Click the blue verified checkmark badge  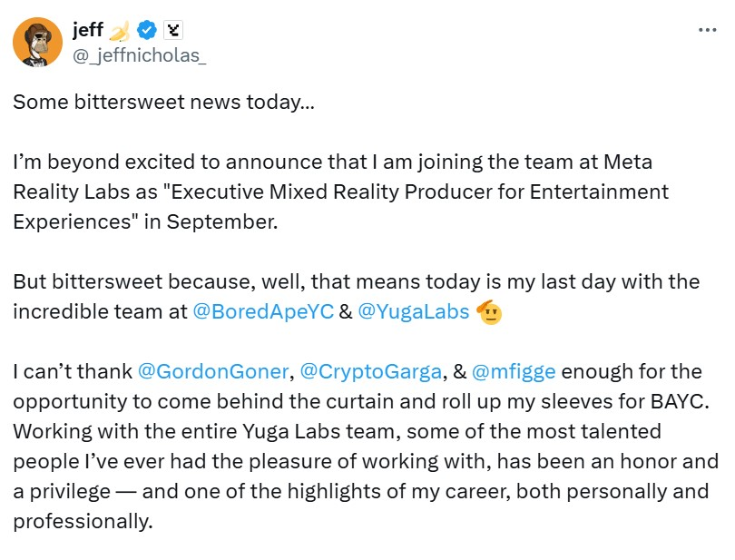(x=147, y=31)
